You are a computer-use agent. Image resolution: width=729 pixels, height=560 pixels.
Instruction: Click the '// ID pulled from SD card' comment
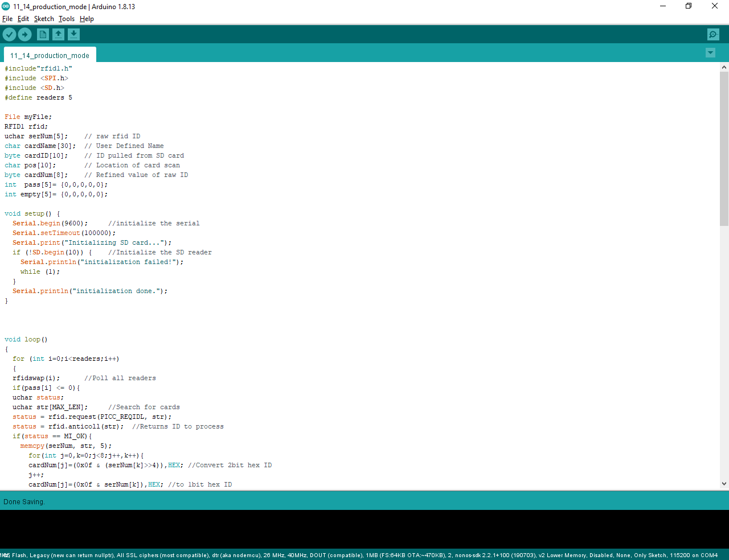[134, 155]
